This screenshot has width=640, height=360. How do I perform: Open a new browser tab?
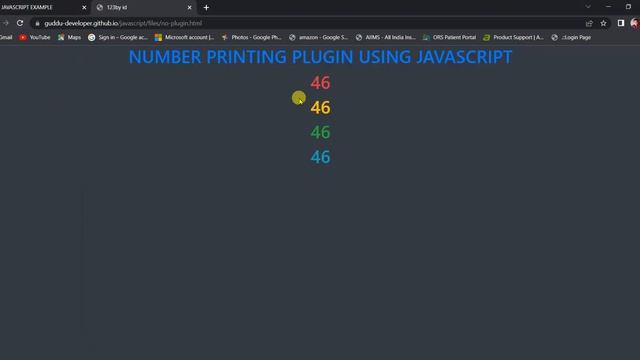[206, 7]
